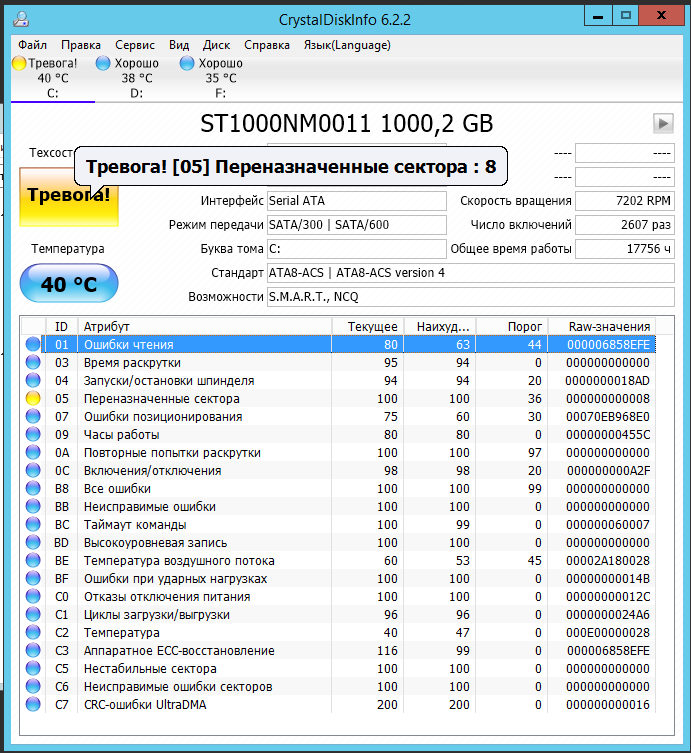This screenshot has width=691, height=753.
Task: Click the ID column header
Action: 61,327
